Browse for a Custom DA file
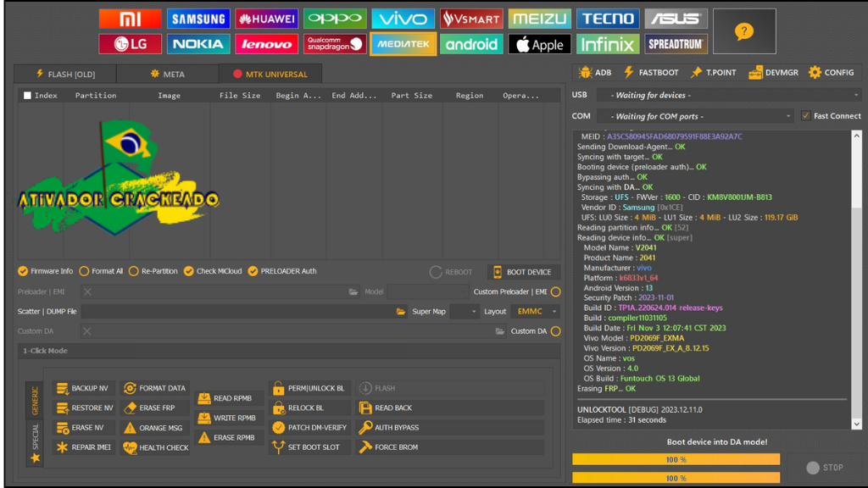Image resolution: width=868 pixels, height=488 pixels. (x=499, y=331)
